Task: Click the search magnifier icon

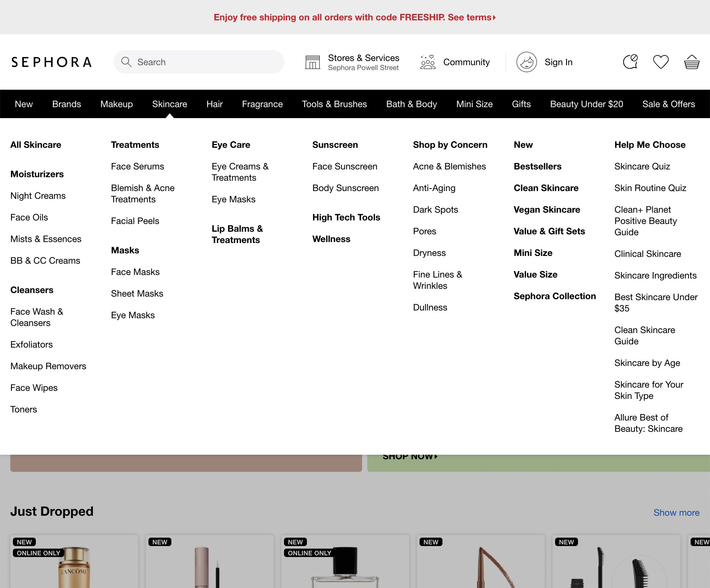Action: click(127, 62)
